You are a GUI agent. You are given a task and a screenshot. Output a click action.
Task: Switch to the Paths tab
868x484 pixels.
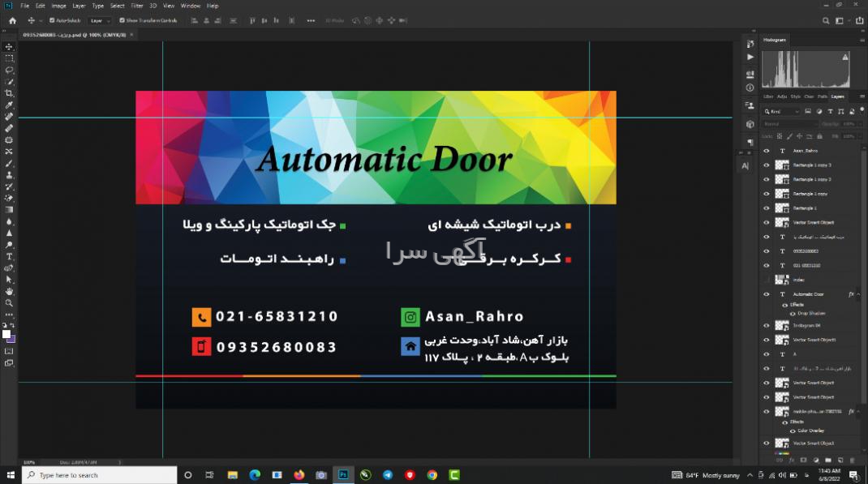(x=823, y=96)
